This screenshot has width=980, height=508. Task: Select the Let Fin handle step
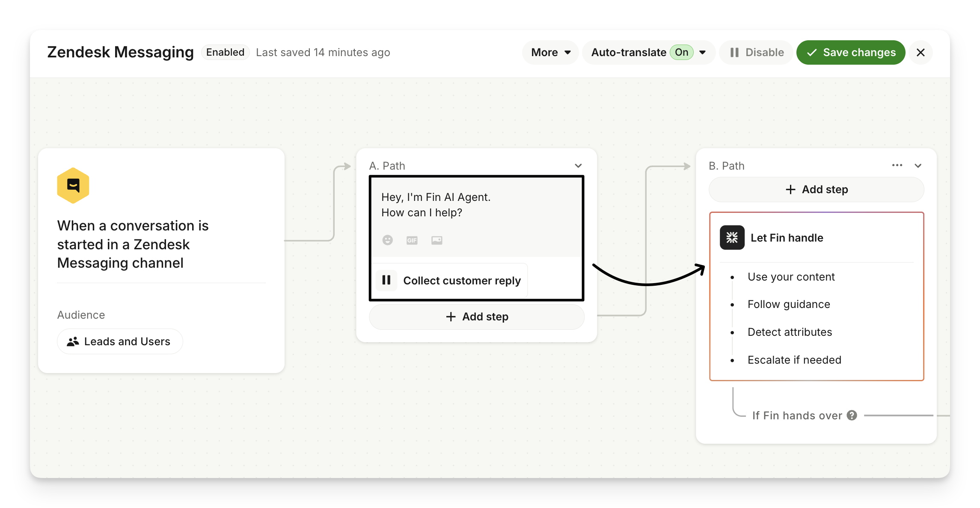point(787,238)
